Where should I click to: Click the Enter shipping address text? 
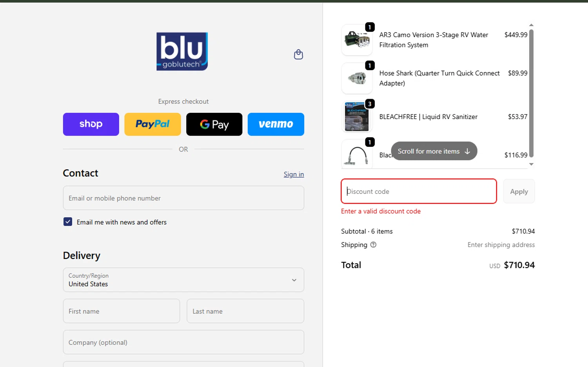coord(501,244)
